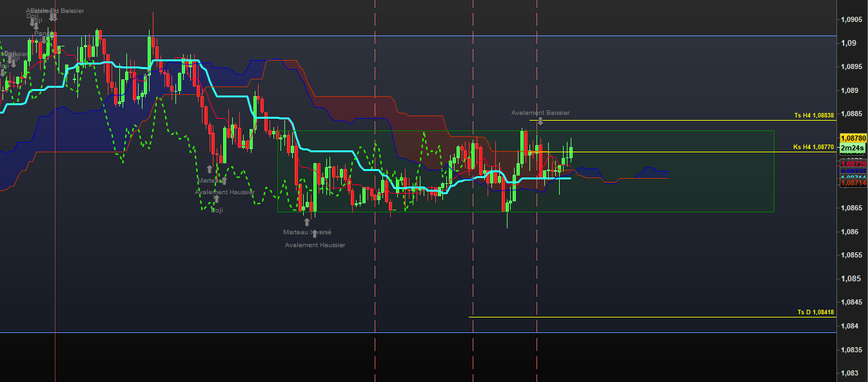Select the Ks H4 1,08770 line label
The image size is (868, 382).
coord(814,147)
